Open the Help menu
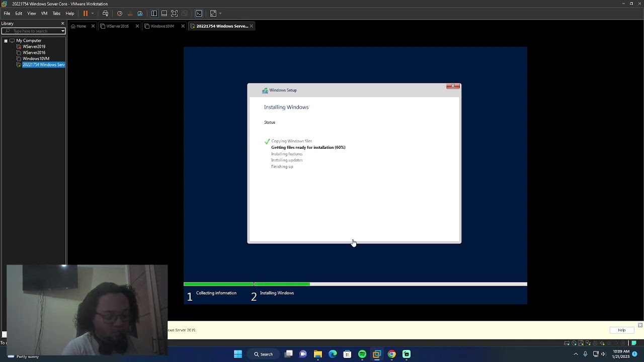This screenshot has width=644, height=362. coord(70,14)
